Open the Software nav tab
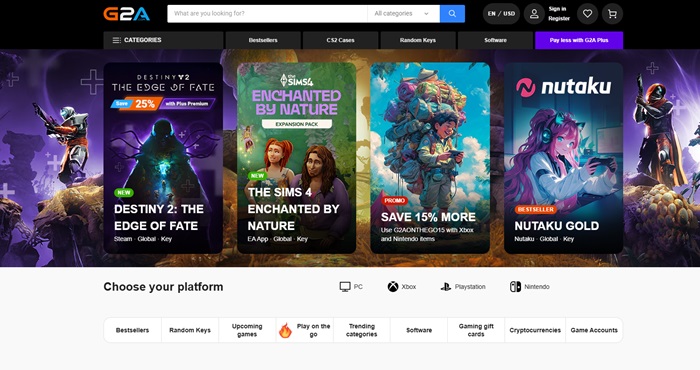Screen dimensions: 700x370 495,40
